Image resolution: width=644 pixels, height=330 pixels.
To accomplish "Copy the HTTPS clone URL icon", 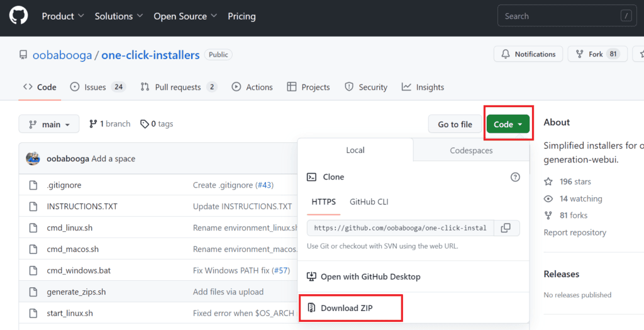I will [x=506, y=228].
